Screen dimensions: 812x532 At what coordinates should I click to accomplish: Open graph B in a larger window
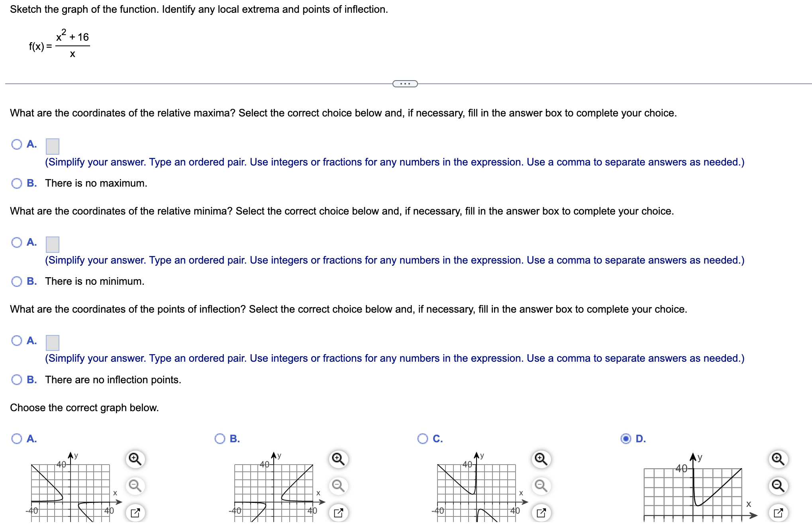coord(338,512)
